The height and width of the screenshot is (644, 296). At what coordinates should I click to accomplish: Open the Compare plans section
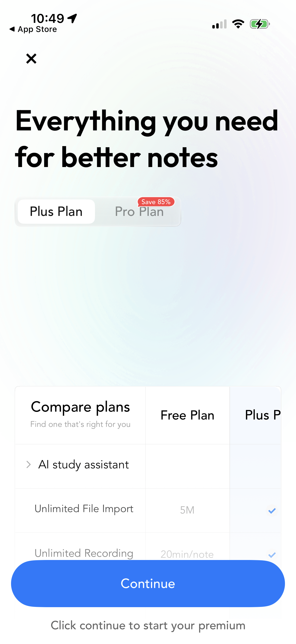click(x=80, y=407)
